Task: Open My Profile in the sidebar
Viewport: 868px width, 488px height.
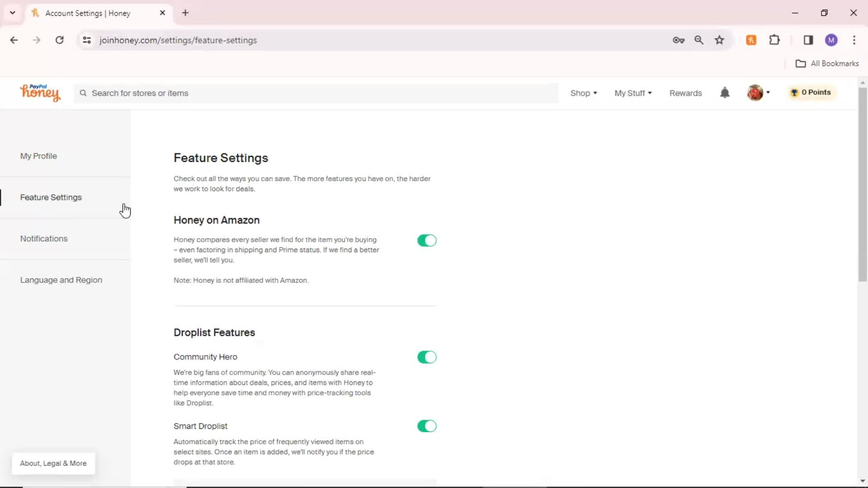Action: 38,156
